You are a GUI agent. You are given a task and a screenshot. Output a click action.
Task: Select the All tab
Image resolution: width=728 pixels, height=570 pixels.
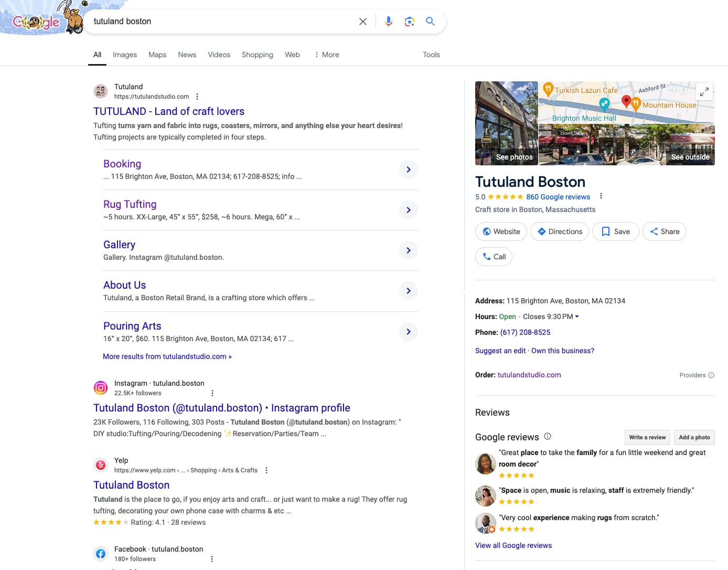pyautogui.click(x=97, y=55)
